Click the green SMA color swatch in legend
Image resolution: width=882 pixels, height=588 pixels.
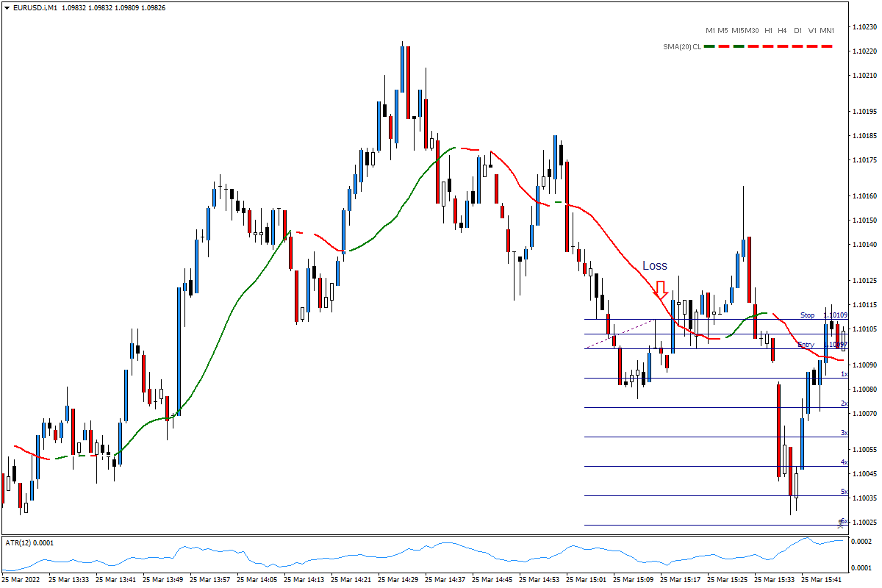(710, 46)
